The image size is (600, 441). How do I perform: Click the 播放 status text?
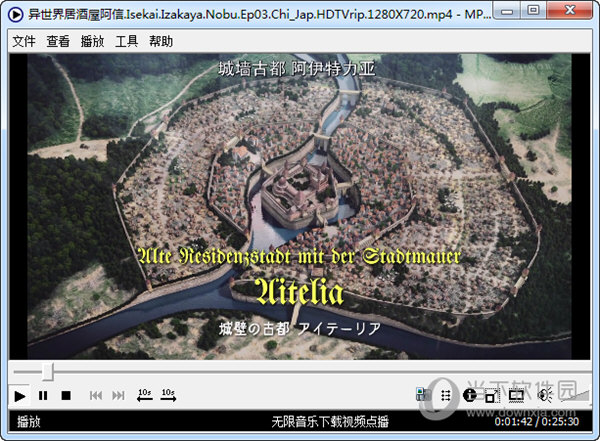29,422
